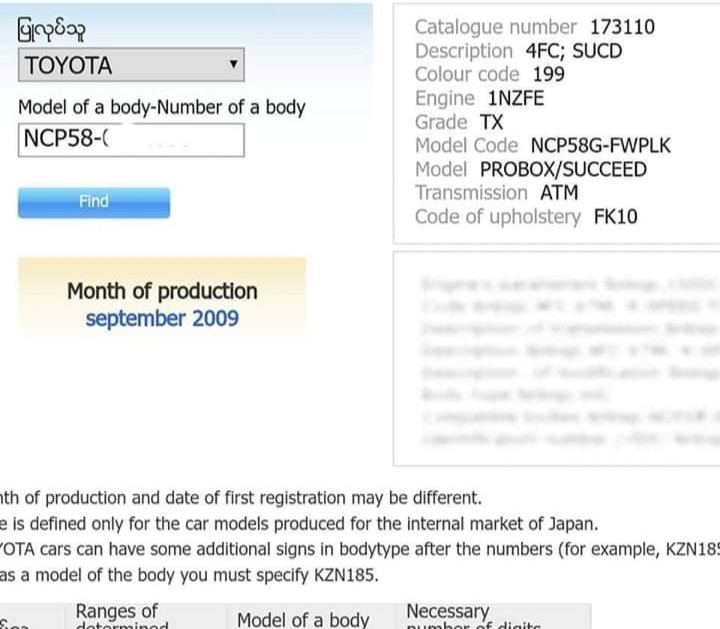
Task: Click the upholstery code FK10
Action: pos(615,217)
